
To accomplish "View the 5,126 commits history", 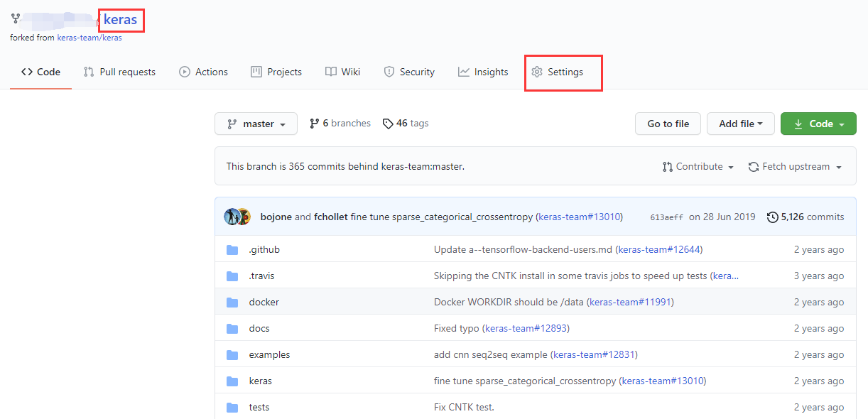I will 805,217.
